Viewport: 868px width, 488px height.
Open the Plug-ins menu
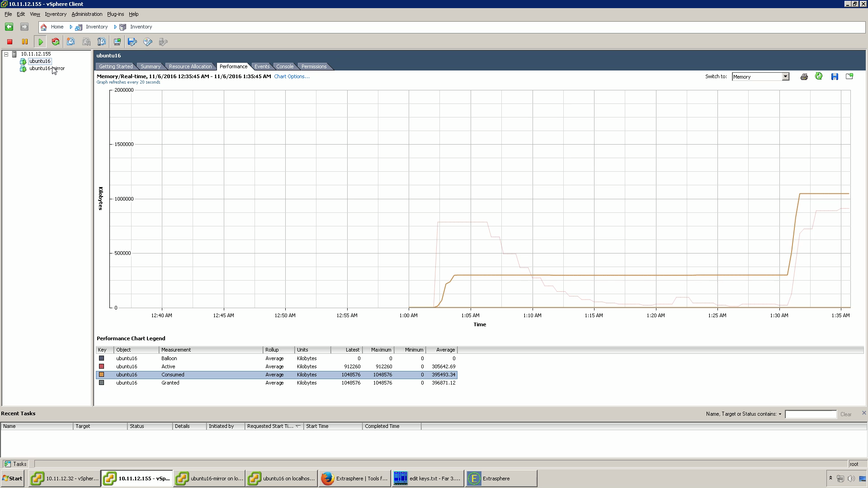(115, 14)
